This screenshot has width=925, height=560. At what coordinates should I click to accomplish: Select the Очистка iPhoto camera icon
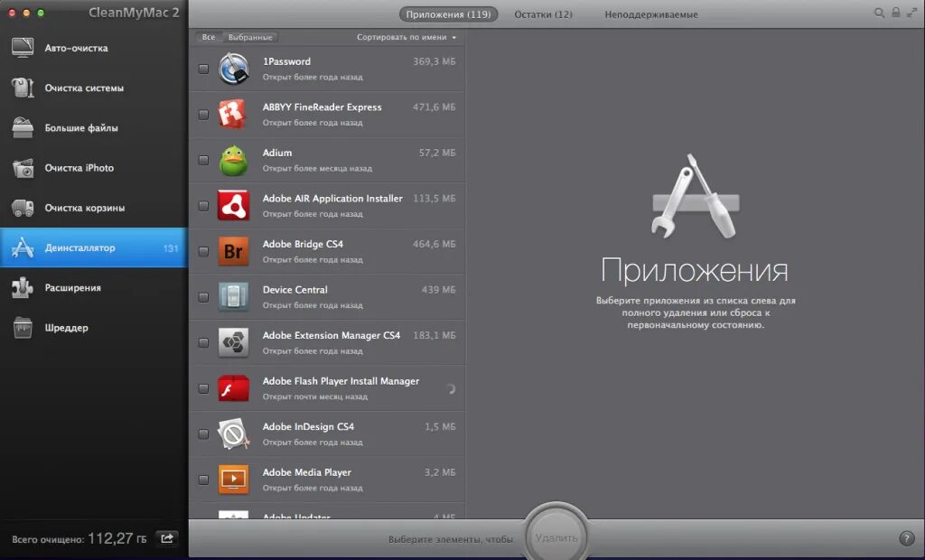click(x=23, y=168)
